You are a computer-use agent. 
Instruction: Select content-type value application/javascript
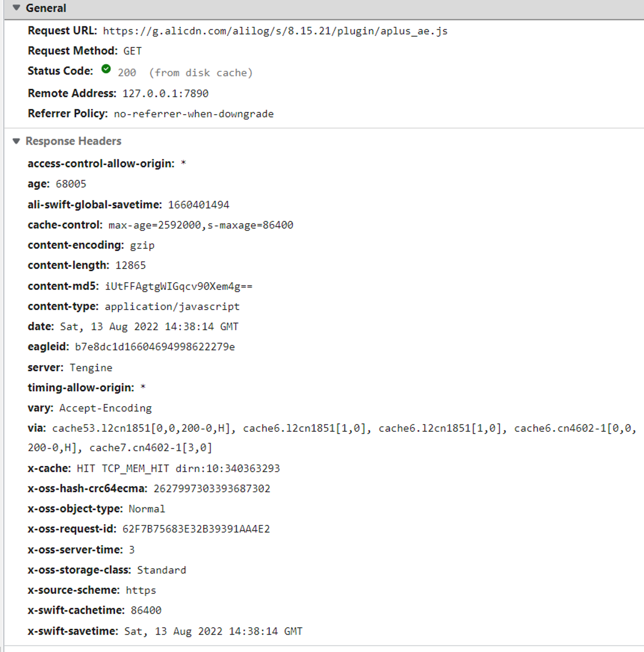pyautogui.click(x=172, y=306)
